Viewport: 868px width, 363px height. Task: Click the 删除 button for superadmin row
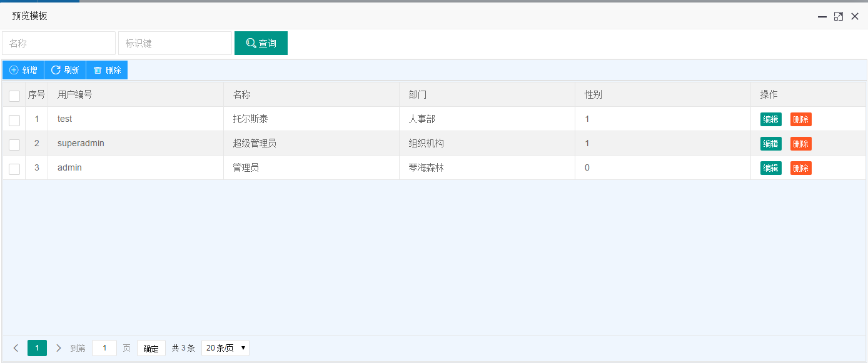coord(800,144)
